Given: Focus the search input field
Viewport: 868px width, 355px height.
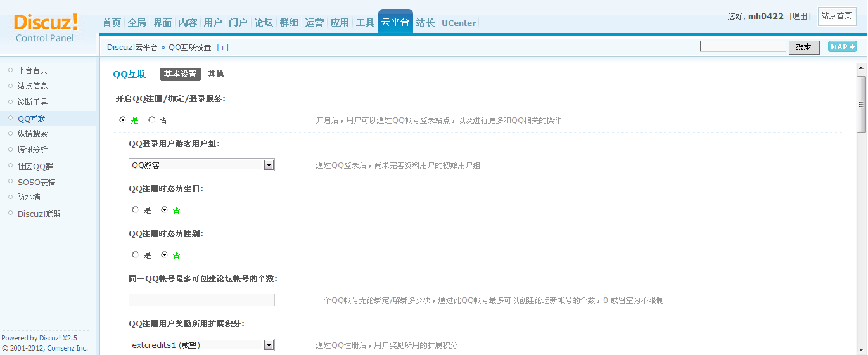Looking at the screenshot, I should 743,46.
